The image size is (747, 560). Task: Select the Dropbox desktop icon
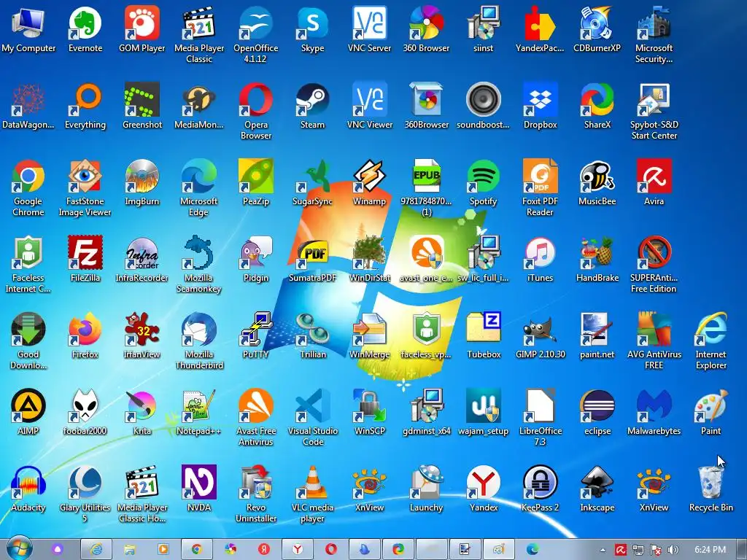541,106
